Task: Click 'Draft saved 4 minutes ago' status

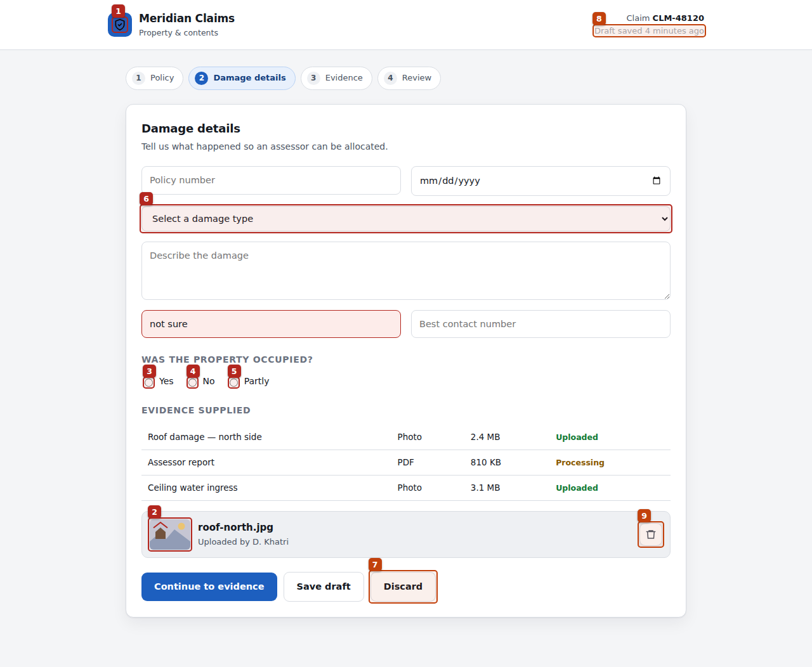Action: pyautogui.click(x=649, y=30)
